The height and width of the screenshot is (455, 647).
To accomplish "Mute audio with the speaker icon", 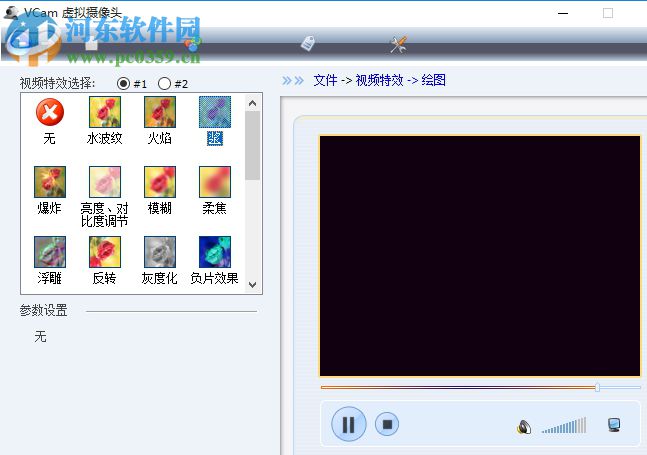I will (524, 426).
